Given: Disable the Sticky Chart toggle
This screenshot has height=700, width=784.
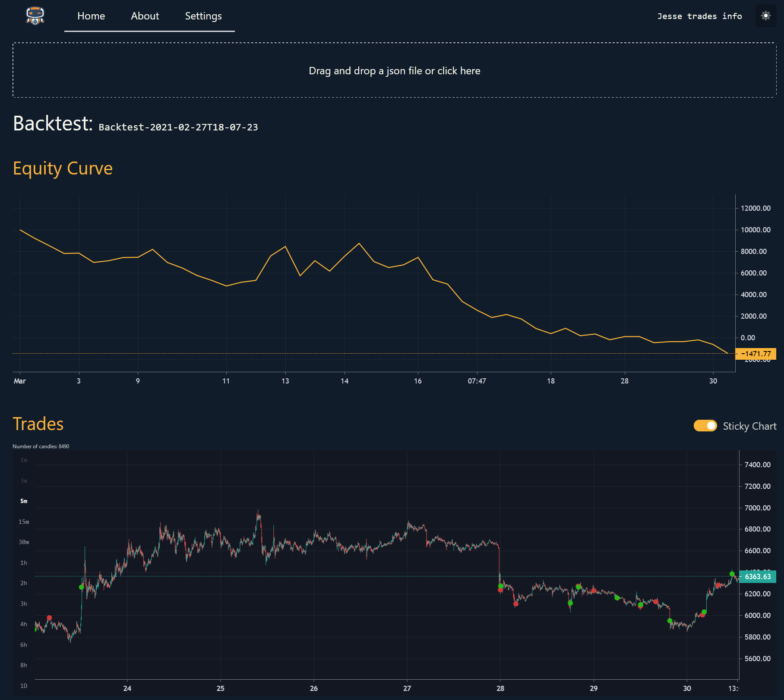Looking at the screenshot, I should pyautogui.click(x=705, y=426).
